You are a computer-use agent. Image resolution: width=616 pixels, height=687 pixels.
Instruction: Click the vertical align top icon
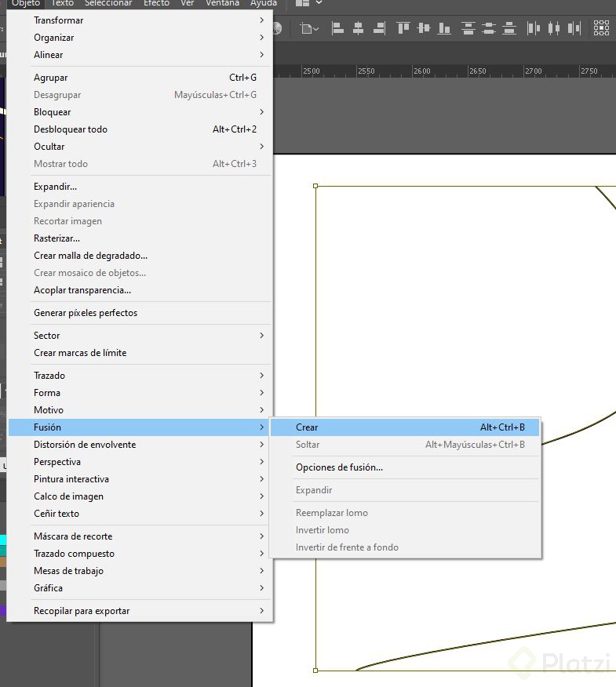point(403,28)
